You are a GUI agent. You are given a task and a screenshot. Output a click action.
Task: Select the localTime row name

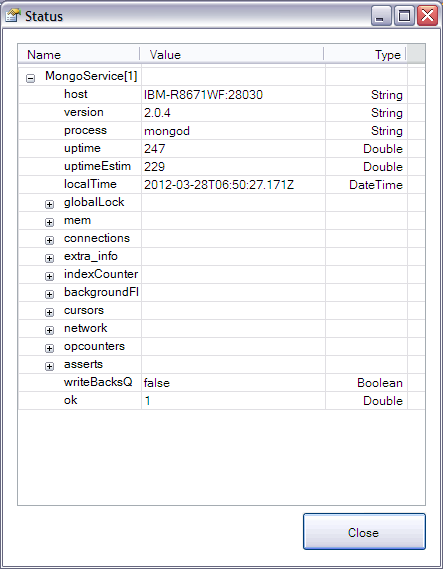(x=90, y=184)
